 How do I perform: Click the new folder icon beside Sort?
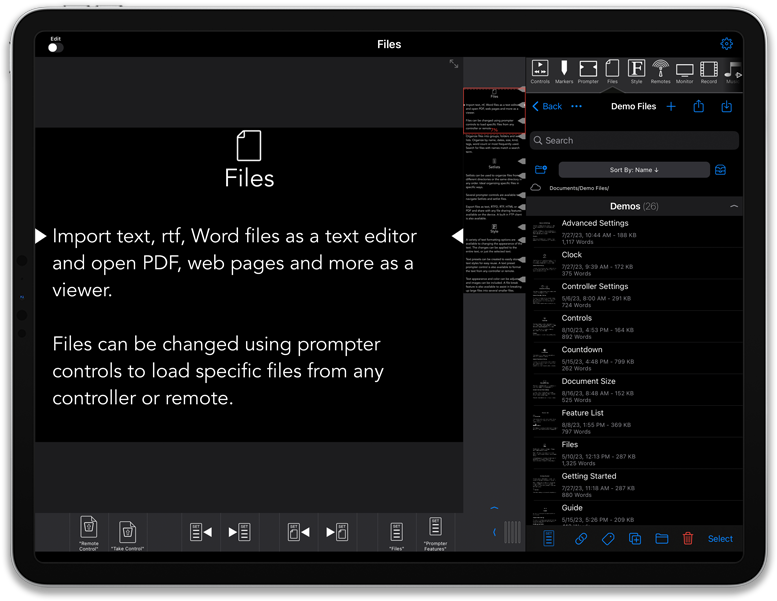(x=541, y=169)
